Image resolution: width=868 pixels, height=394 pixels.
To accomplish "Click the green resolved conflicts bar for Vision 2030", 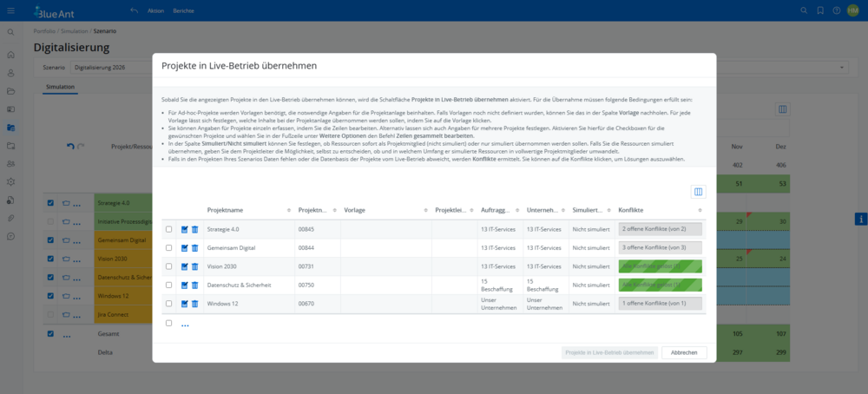I will coord(660,266).
